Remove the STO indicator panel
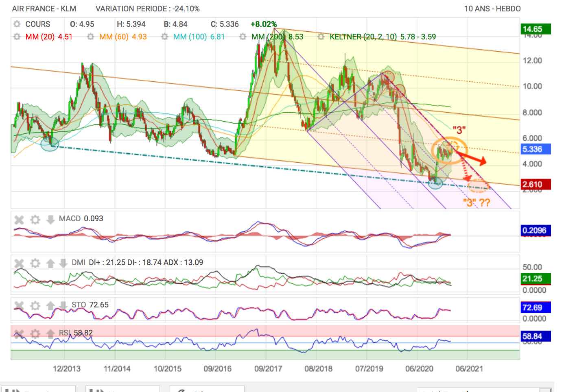 point(19,305)
